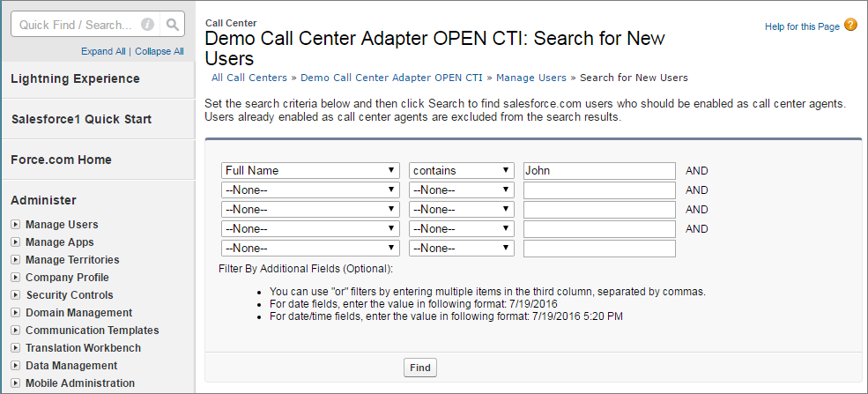Open the Full Name field dropdown
This screenshot has width=868, height=394.
(x=310, y=170)
